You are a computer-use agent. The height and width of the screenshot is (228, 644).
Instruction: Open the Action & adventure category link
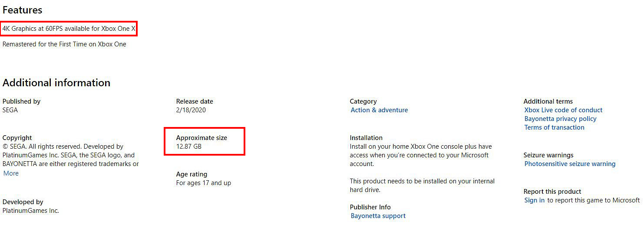tap(379, 110)
